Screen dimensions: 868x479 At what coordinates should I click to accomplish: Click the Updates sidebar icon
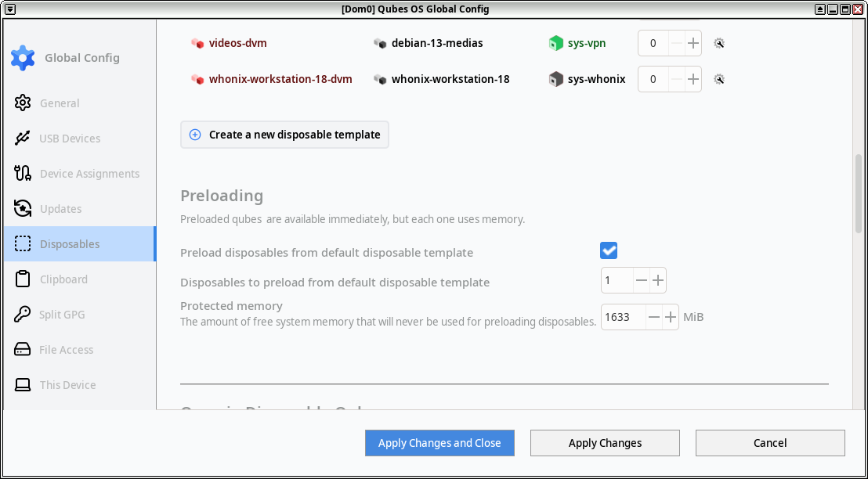pos(22,208)
